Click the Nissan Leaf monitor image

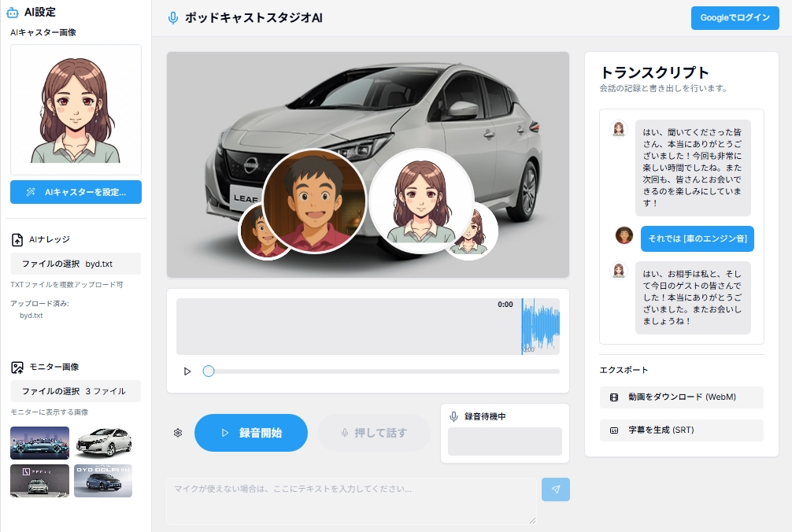[x=368, y=164]
